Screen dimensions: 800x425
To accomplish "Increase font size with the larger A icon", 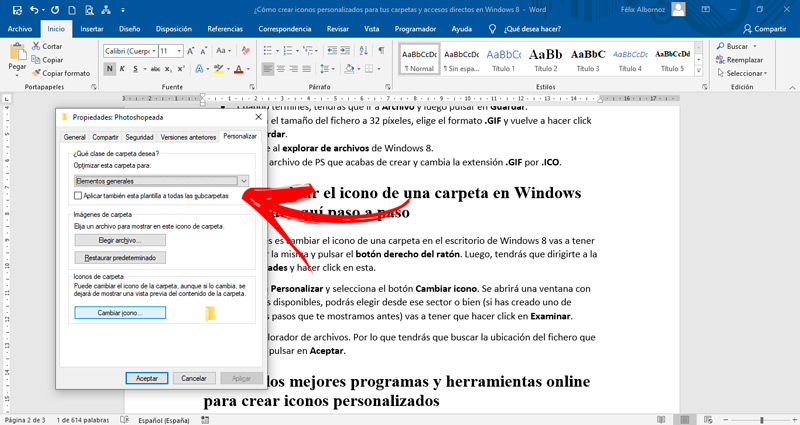I will pyautogui.click(x=190, y=51).
